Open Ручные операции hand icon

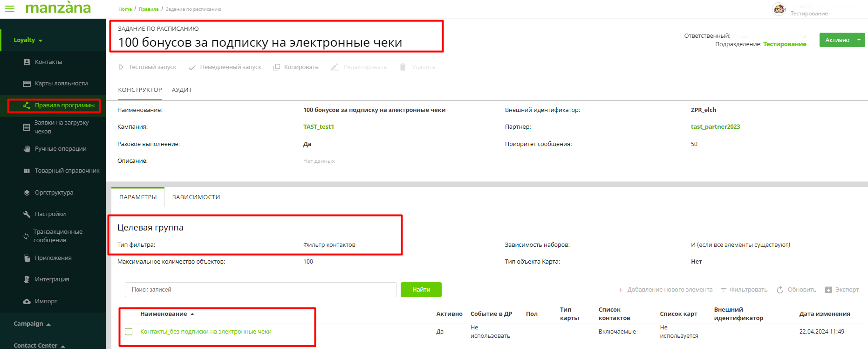[27, 149]
